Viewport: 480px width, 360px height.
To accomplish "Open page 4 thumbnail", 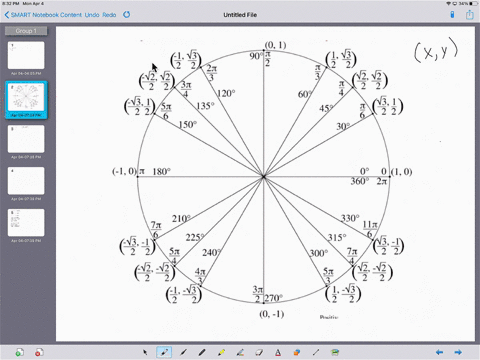I will coord(26,181).
